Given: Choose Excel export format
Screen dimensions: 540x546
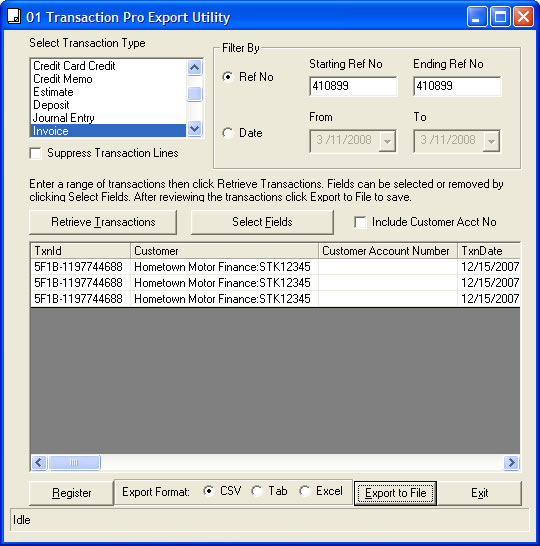Looking at the screenshot, I should pyautogui.click(x=305, y=491).
